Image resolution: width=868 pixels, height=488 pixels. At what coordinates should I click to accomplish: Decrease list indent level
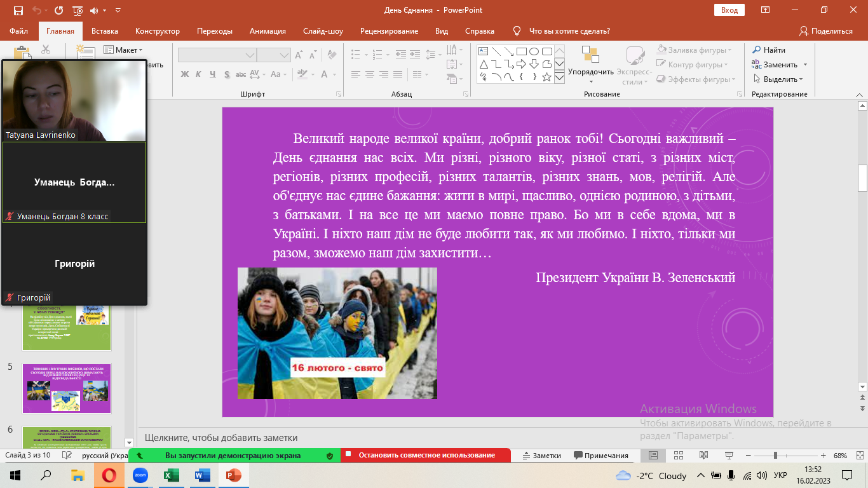[400, 55]
